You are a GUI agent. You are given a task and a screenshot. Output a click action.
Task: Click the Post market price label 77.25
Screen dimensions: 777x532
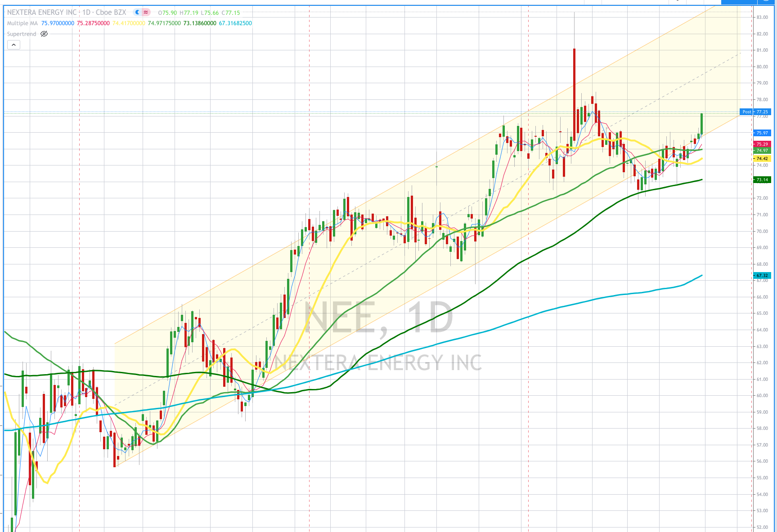[x=755, y=112]
